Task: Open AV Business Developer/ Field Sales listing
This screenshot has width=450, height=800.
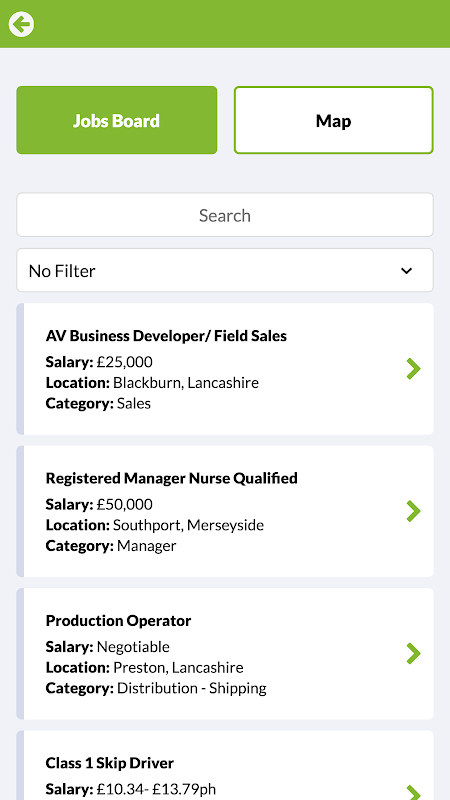Action: click(166, 336)
